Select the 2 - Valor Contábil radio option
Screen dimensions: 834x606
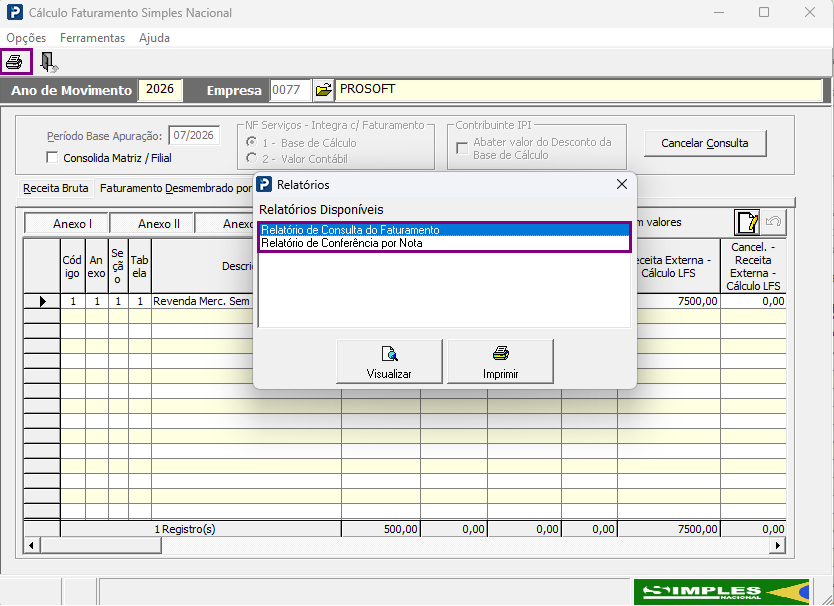252,158
